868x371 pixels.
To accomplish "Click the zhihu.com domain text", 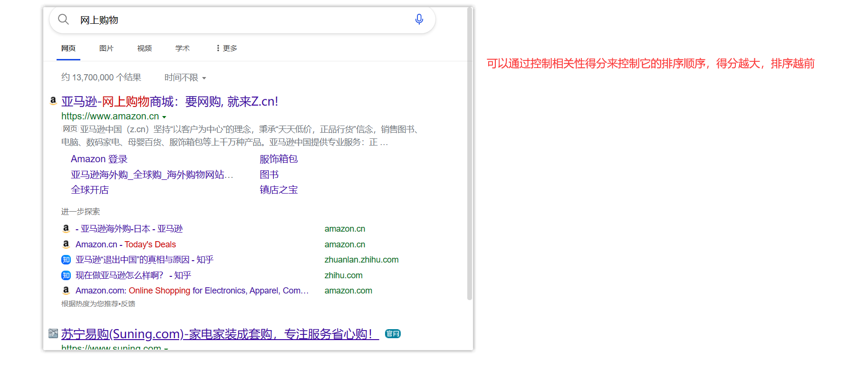I will [344, 275].
